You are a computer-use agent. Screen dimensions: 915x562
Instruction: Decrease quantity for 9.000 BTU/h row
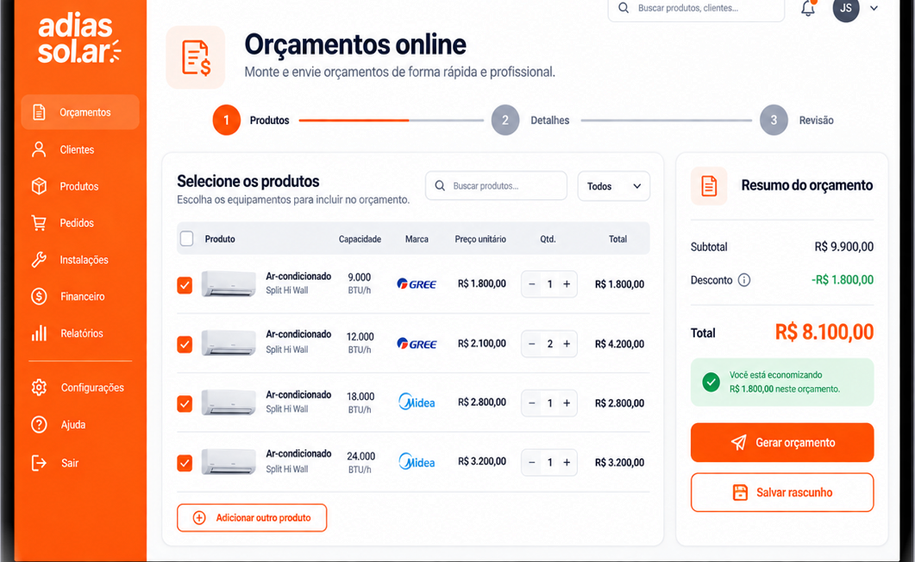click(532, 284)
